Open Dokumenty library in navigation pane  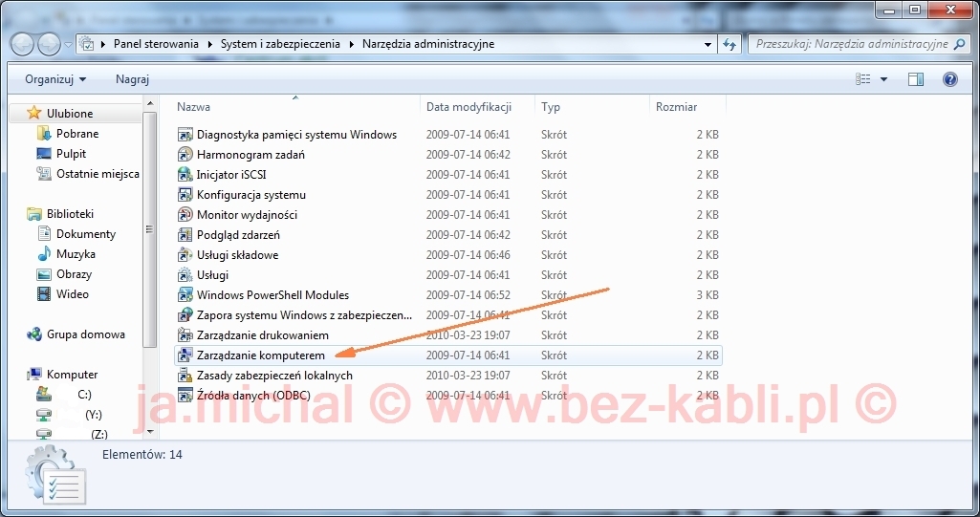pyautogui.click(x=86, y=234)
